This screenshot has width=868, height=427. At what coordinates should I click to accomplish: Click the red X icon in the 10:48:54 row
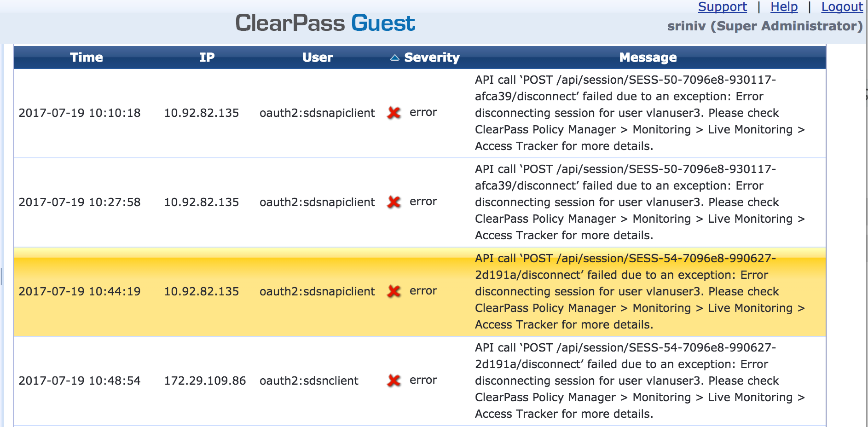point(394,381)
